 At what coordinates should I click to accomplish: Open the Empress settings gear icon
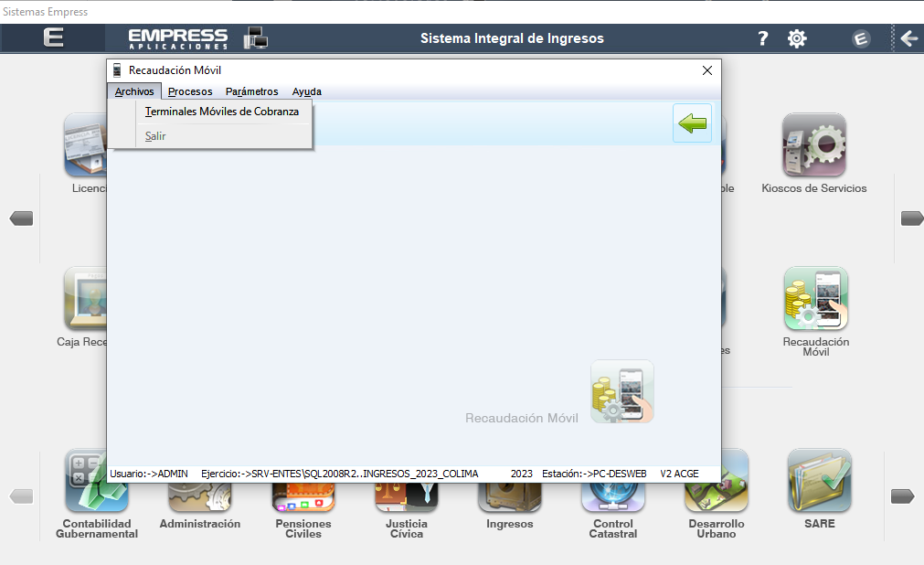pos(796,38)
